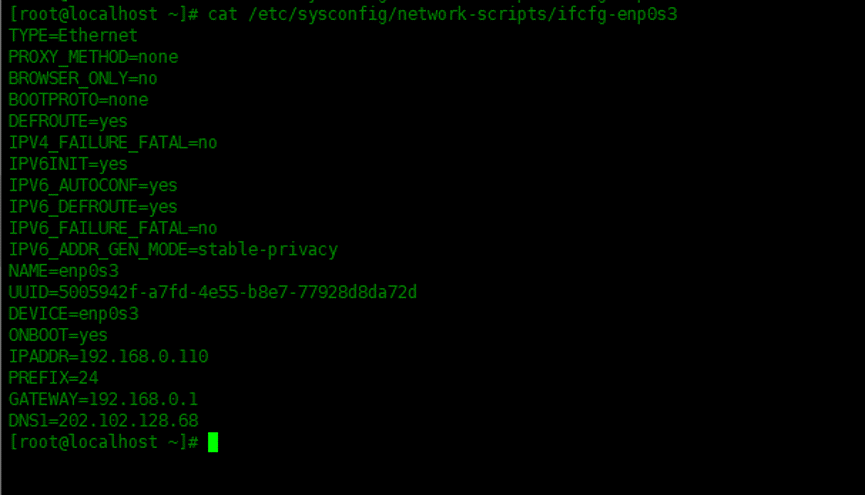Screen dimensions: 865x495
Task: Click the TYPE=Ethernet line
Action: [73, 36]
